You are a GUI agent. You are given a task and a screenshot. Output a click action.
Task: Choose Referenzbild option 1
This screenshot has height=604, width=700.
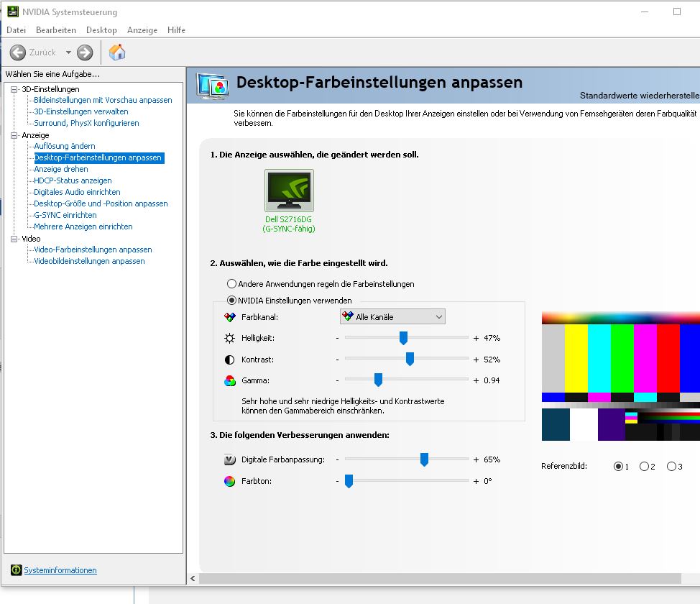pyautogui.click(x=618, y=467)
